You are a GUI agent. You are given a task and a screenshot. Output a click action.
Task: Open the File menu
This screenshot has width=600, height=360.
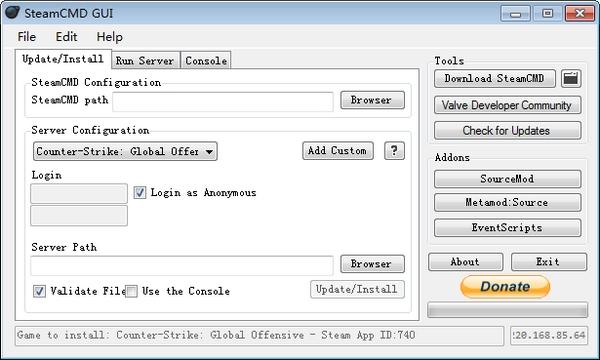(26, 37)
